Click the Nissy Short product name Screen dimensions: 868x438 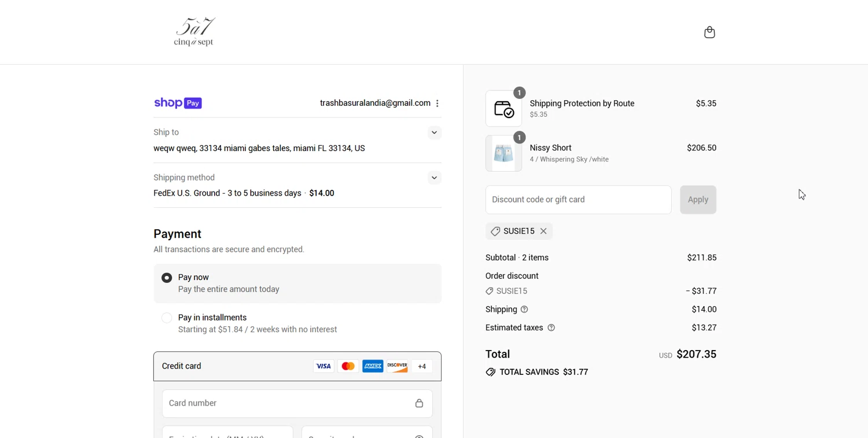tap(551, 148)
